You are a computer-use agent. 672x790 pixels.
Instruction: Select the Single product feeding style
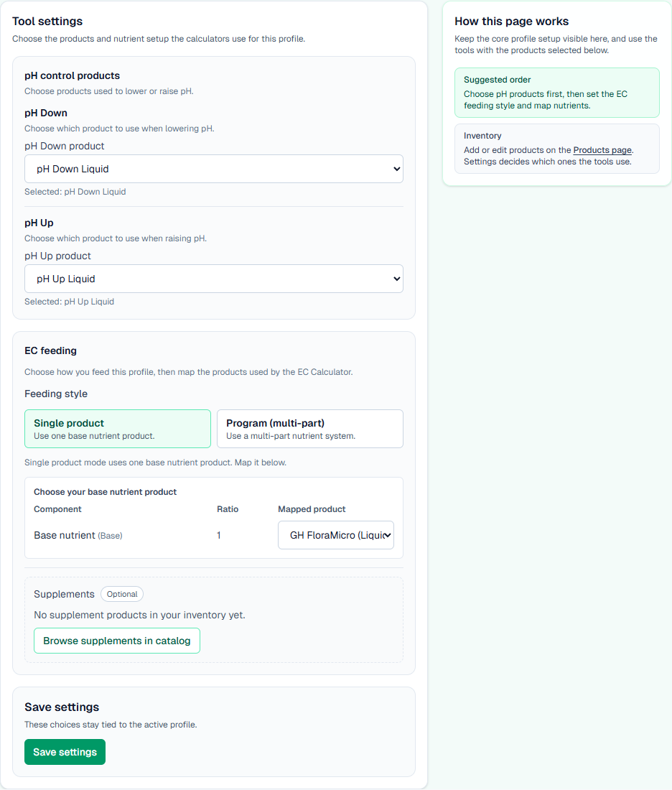coord(118,429)
